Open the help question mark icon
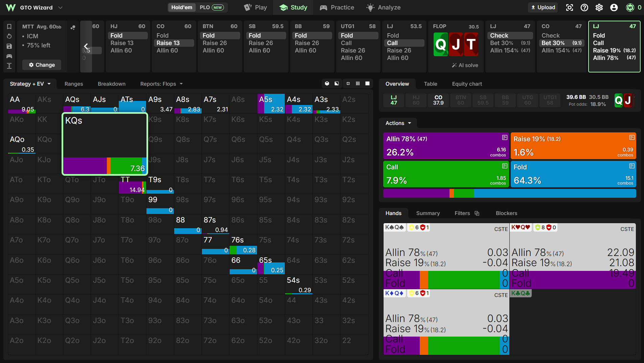Viewport: 644px width, 363px height. [584, 7]
